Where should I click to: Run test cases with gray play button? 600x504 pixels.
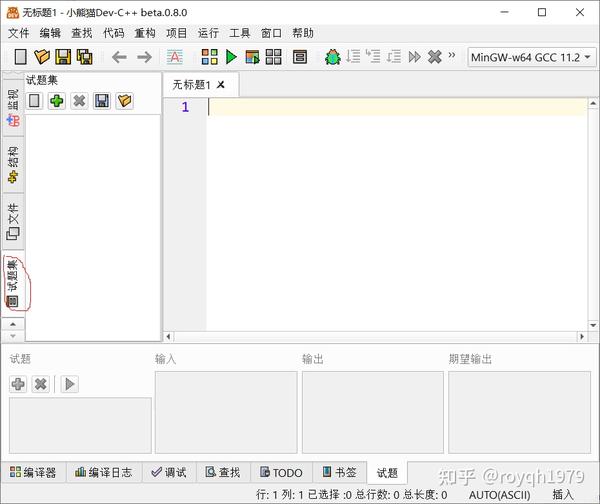point(70,384)
